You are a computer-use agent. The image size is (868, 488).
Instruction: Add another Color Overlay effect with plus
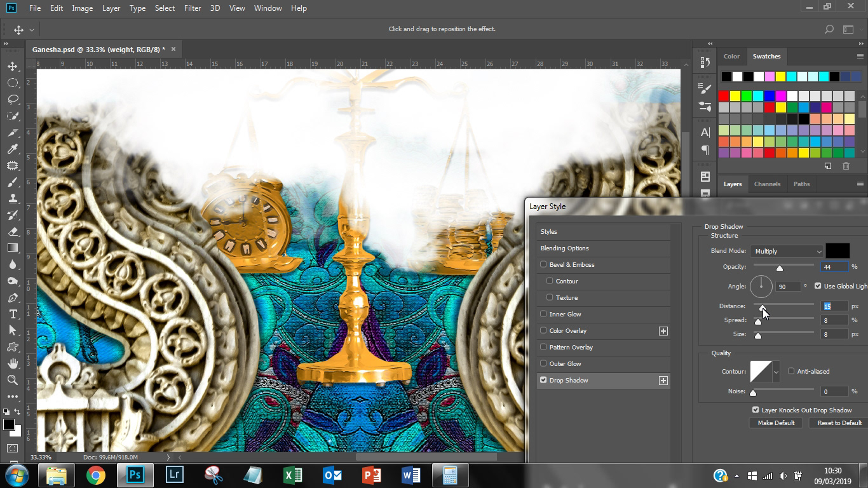663,331
